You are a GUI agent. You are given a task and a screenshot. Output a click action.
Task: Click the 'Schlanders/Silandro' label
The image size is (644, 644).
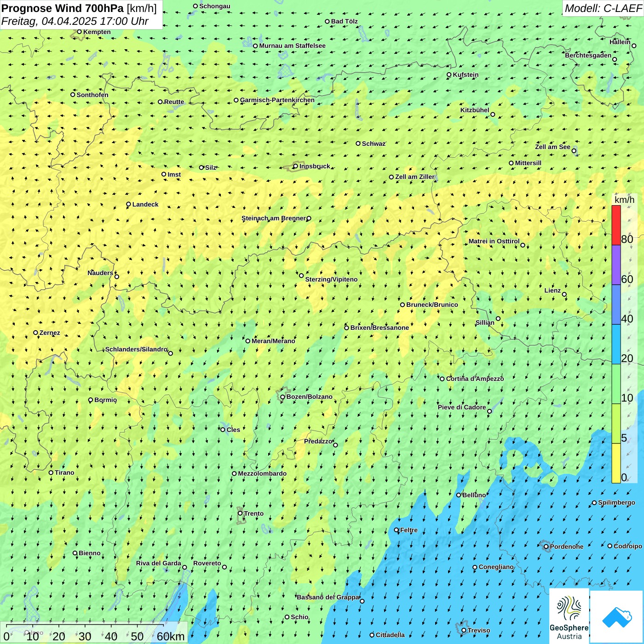(137, 349)
